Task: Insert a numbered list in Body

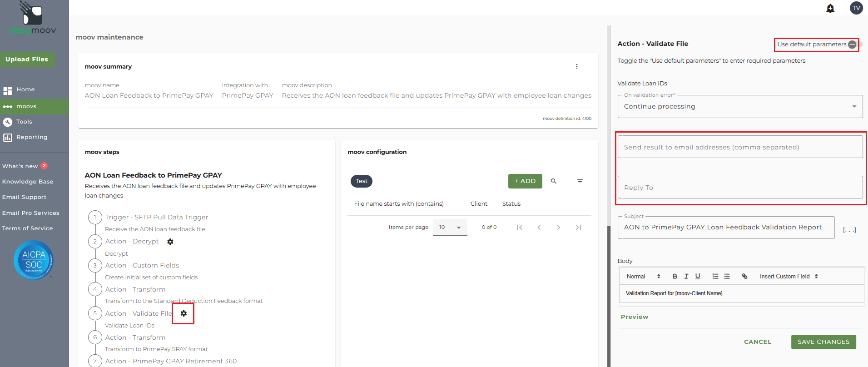Action: tap(715, 276)
